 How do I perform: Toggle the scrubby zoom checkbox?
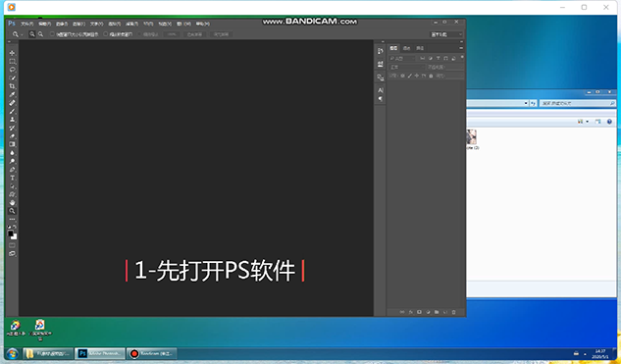(x=139, y=34)
